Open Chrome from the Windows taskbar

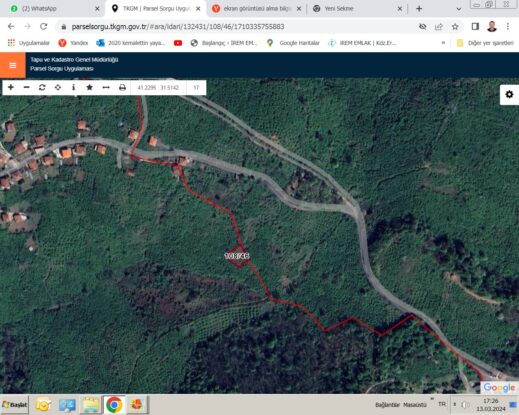click(114, 405)
